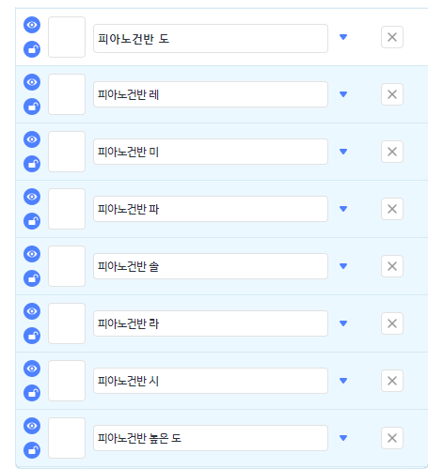Hide the 피아노건반 도 object with eye icon
The width and height of the screenshot is (436, 476).
[32, 25]
